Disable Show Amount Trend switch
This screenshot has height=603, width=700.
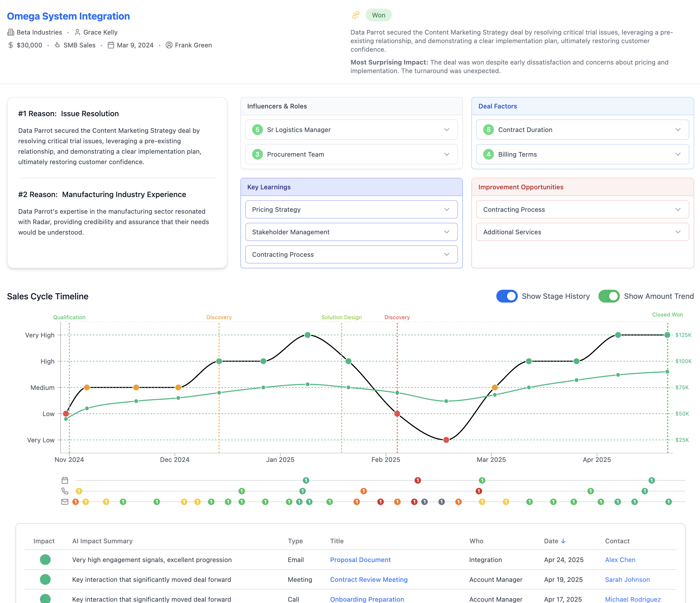[609, 296]
